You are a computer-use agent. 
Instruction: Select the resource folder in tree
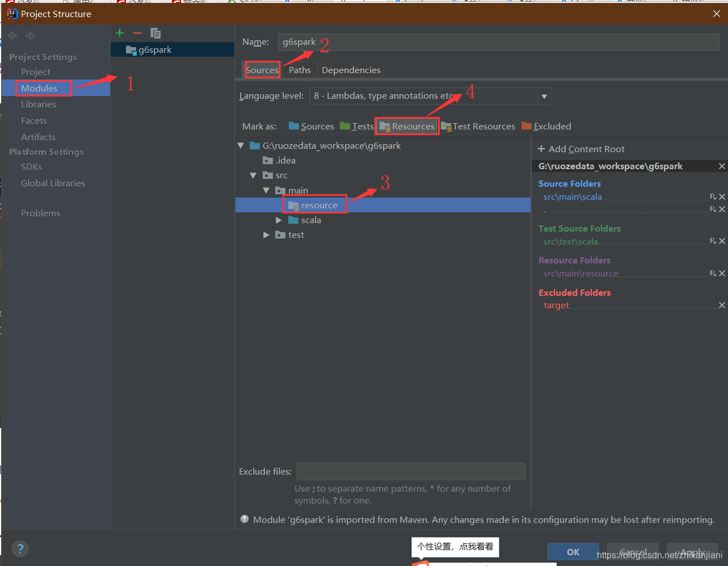pyautogui.click(x=313, y=205)
